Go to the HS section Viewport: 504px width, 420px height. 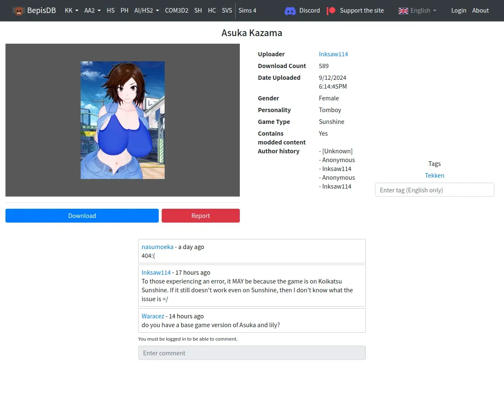pos(110,10)
